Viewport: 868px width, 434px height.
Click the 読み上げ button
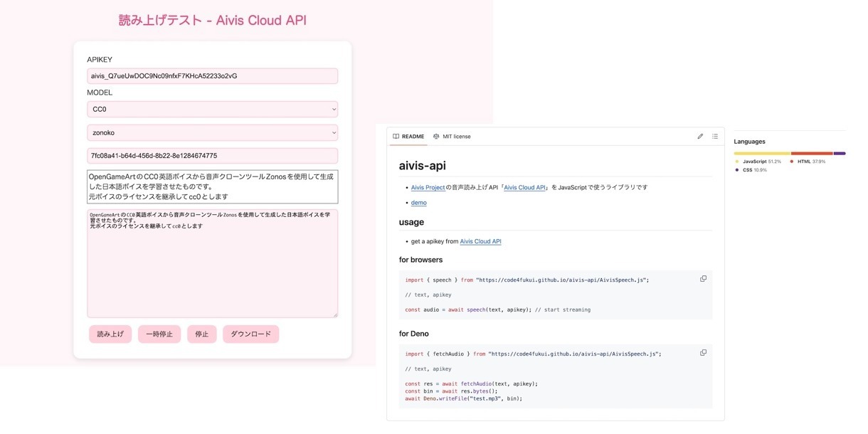(110, 334)
